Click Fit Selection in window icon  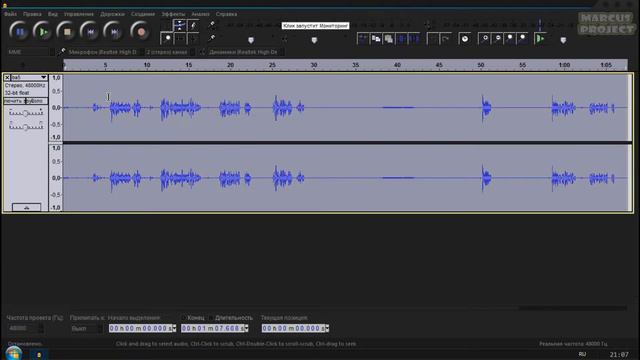click(510, 39)
